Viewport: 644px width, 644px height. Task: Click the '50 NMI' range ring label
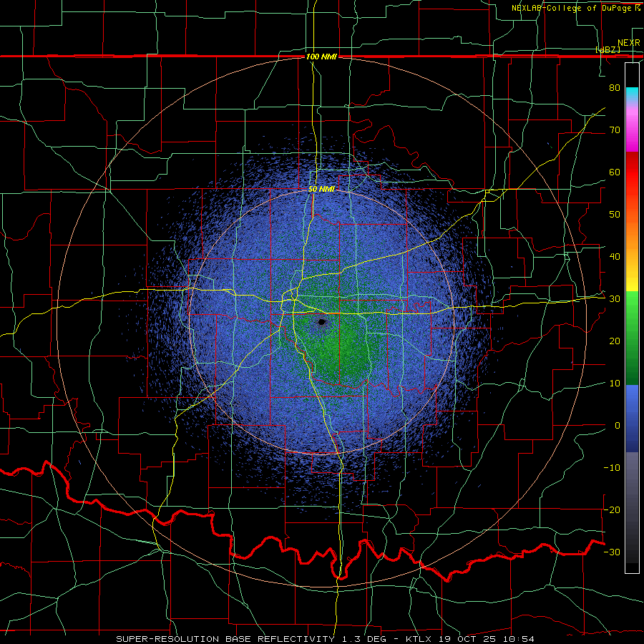coord(321,189)
